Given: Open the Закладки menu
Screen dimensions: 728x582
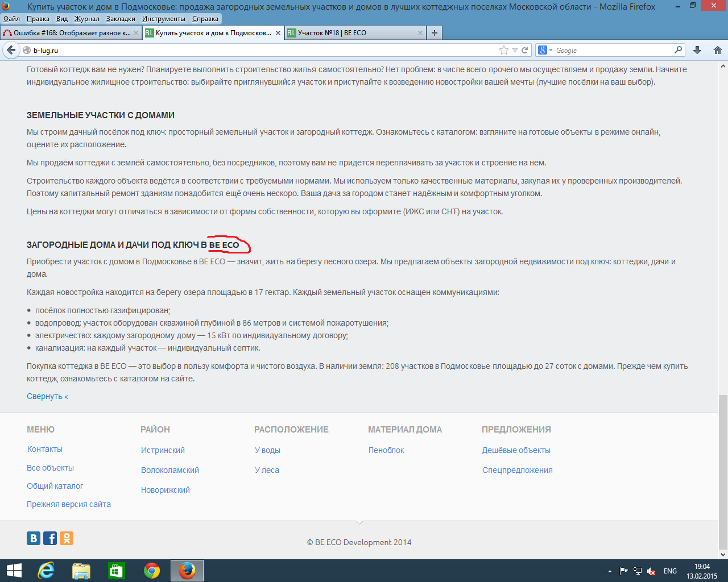Looking at the screenshot, I should click(x=121, y=19).
